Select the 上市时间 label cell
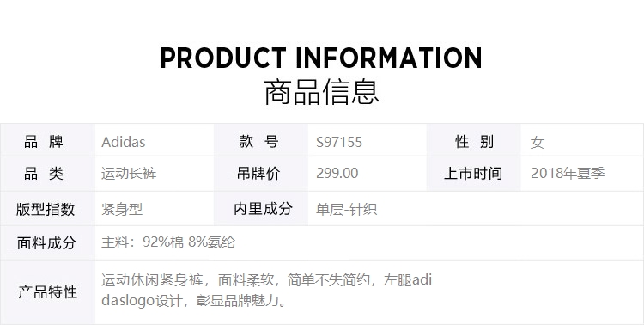The image size is (644, 325). (473, 174)
